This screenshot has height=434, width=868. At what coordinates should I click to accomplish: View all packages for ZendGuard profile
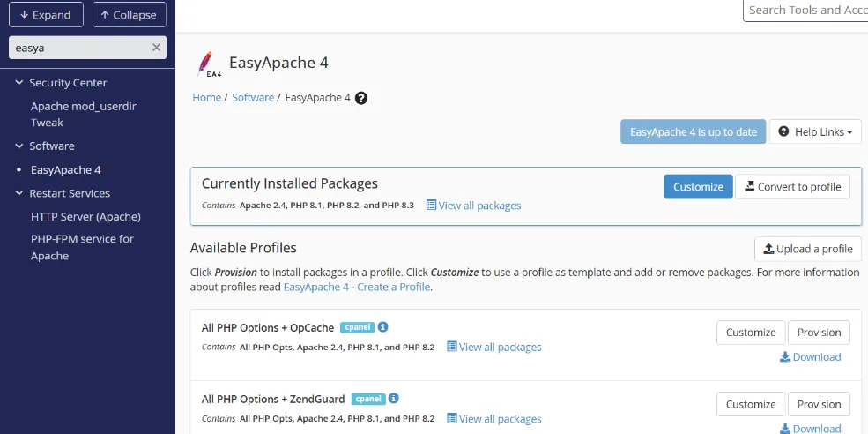pyautogui.click(x=500, y=419)
